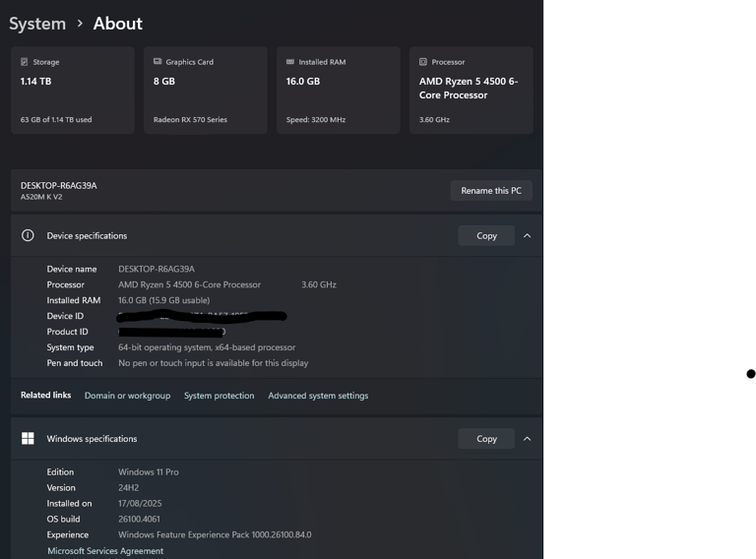The height and width of the screenshot is (559, 756).
Task: Click the Windows Feature Experience Pack value
Action: 215,535
